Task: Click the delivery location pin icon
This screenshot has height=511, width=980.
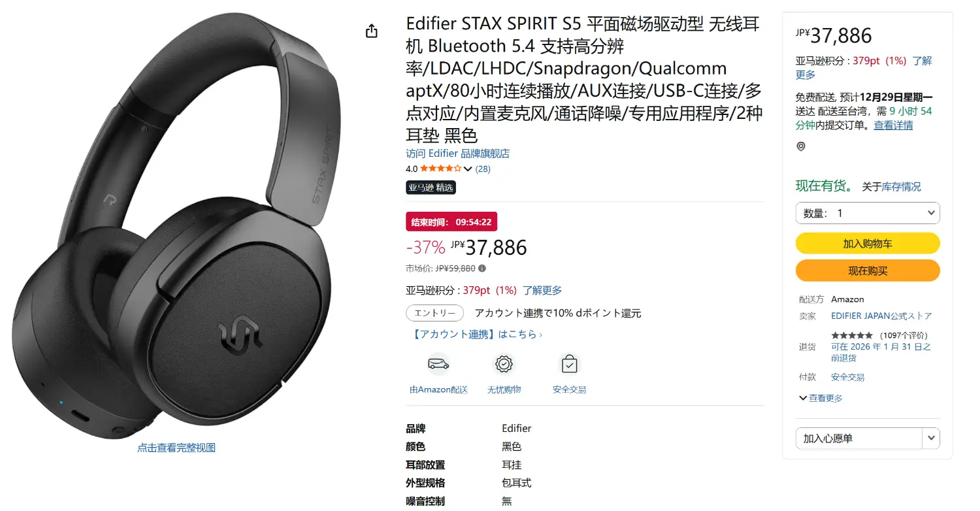Action: click(801, 146)
